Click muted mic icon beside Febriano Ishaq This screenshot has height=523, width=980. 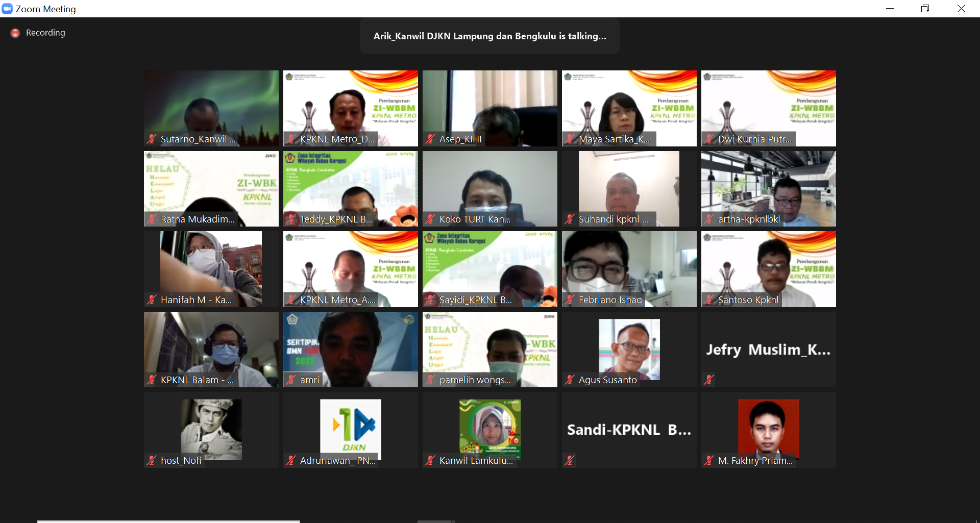(570, 300)
